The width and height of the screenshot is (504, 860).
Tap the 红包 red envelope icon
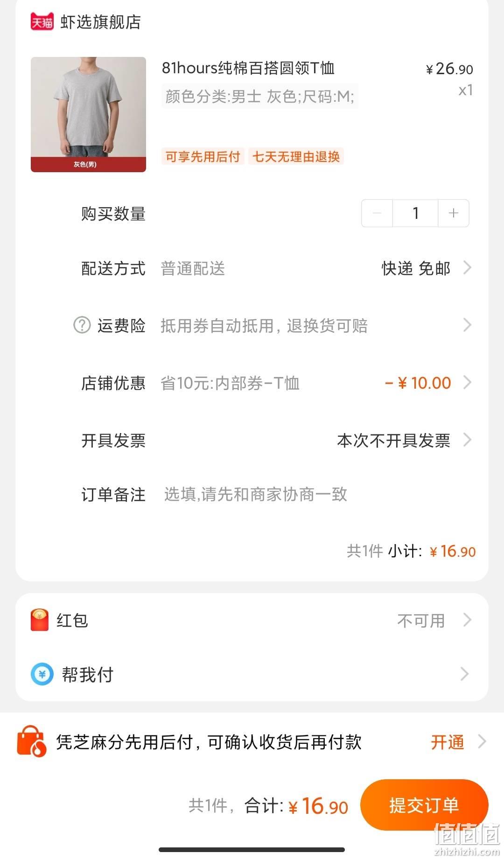pos(40,620)
